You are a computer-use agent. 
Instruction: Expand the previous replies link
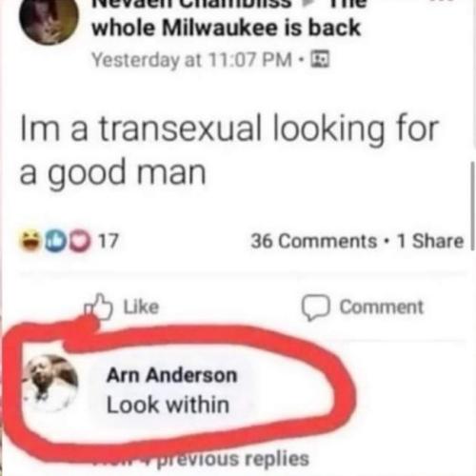tap(201, 459)
